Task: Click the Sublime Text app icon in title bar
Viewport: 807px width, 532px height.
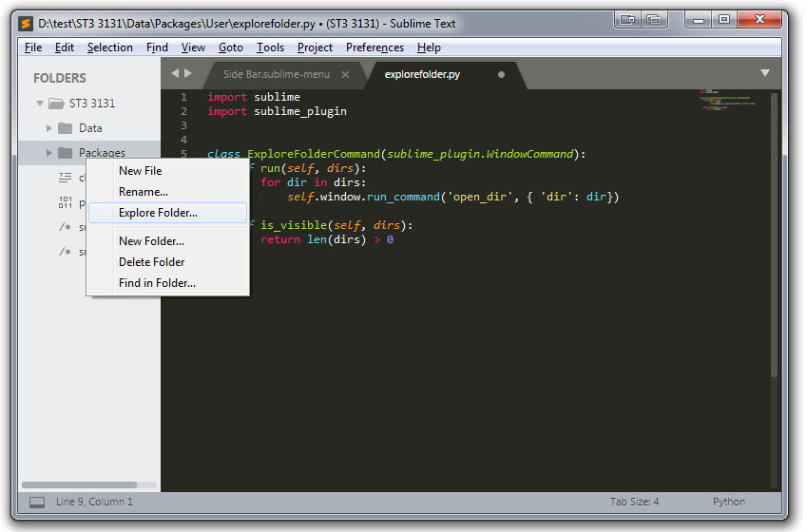Action: click(x=26, y=24)
